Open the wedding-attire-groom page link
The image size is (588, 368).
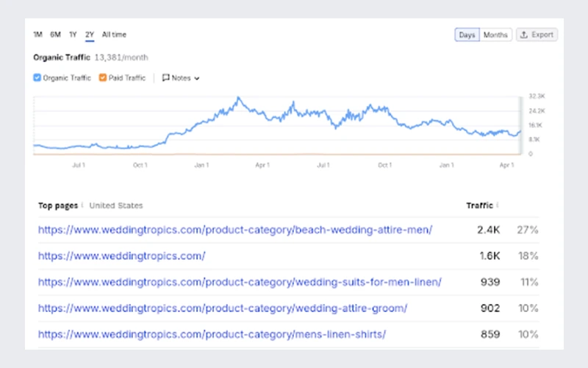(x=223, y=308)
